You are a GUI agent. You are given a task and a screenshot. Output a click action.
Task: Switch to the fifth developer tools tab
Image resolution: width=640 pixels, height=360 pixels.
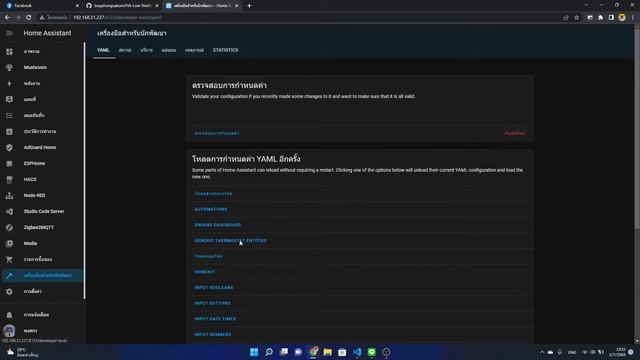tap(194, 50)
